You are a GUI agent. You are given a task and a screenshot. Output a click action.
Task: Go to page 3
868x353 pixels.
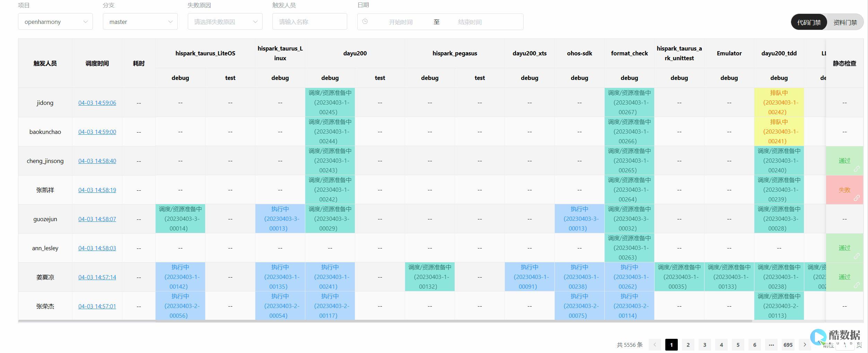pyautogui.click(x=705, y=345)
